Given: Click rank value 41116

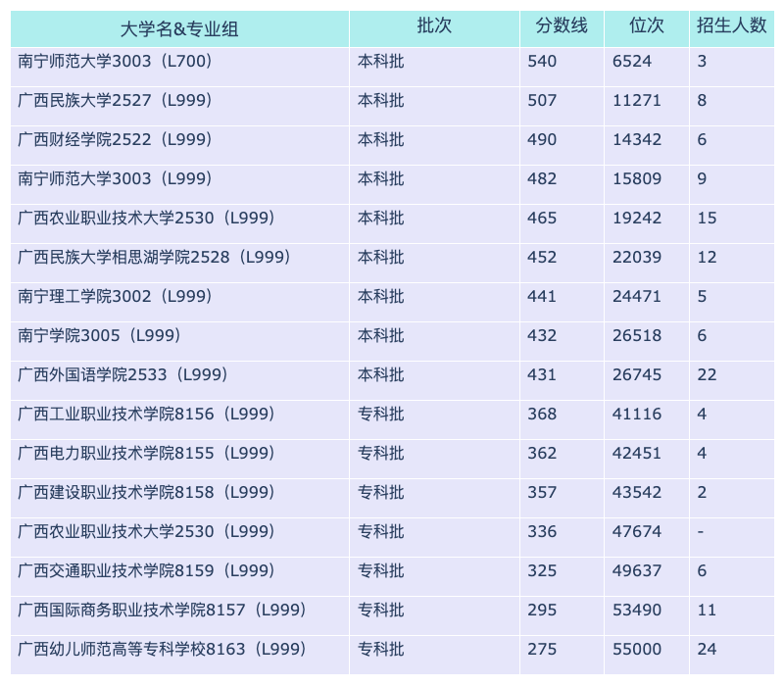Looking at the screenshot, I should tap(637, 414).
